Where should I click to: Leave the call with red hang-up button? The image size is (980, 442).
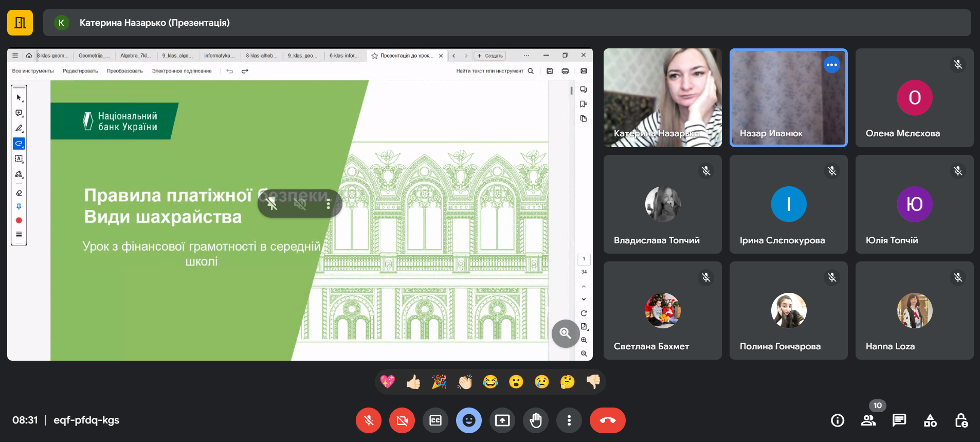tap(607, 420)
